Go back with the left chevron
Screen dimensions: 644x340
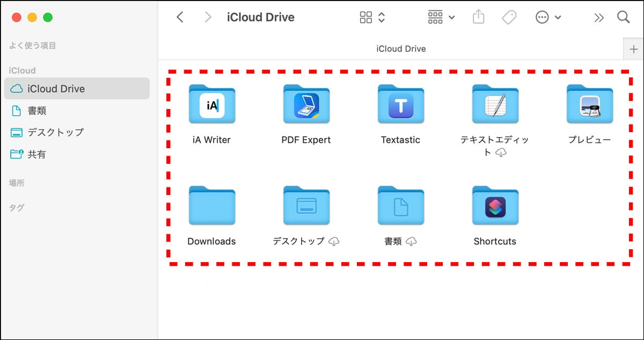180,17
